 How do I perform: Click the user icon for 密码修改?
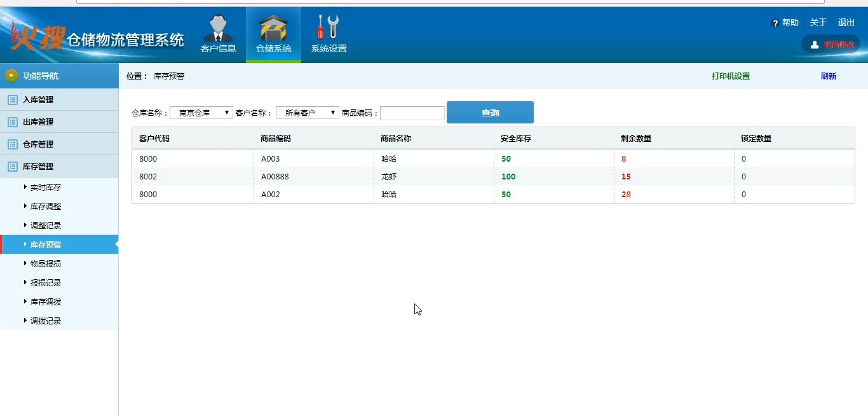(815, 45)
